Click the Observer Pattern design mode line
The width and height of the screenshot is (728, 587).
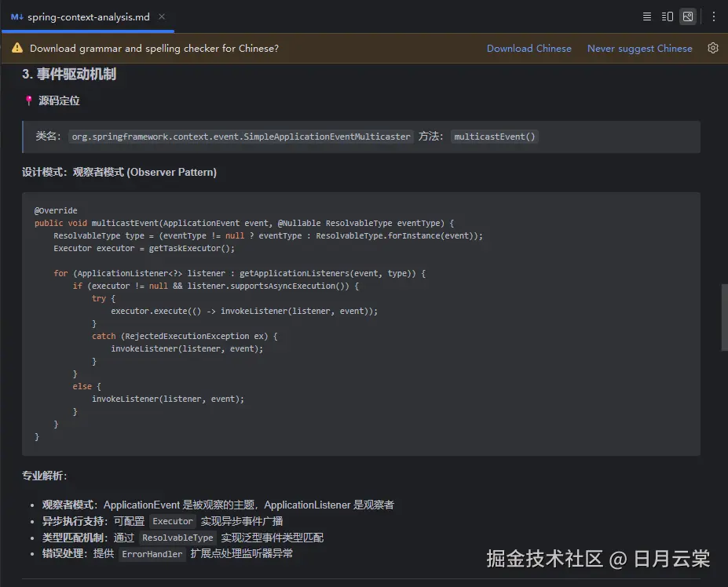point(119,172)
